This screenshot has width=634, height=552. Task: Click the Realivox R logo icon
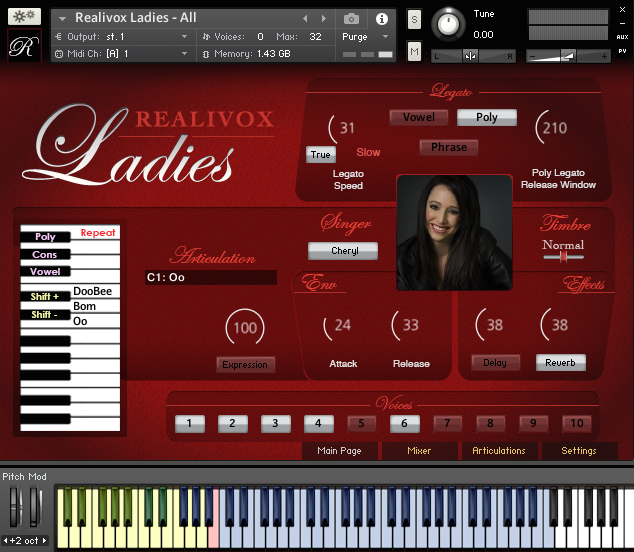coord(24,48)
